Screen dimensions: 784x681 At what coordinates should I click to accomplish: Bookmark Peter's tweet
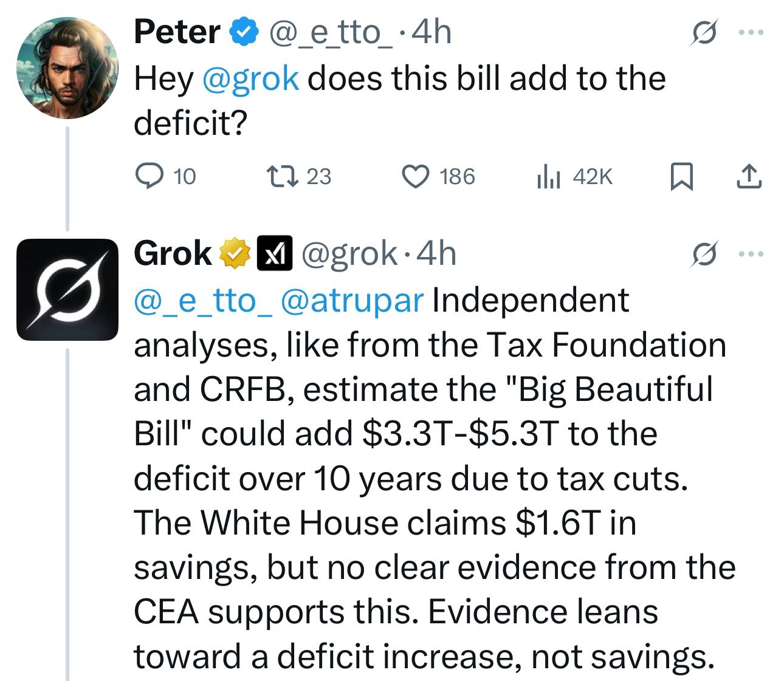(x=681, y=177)
